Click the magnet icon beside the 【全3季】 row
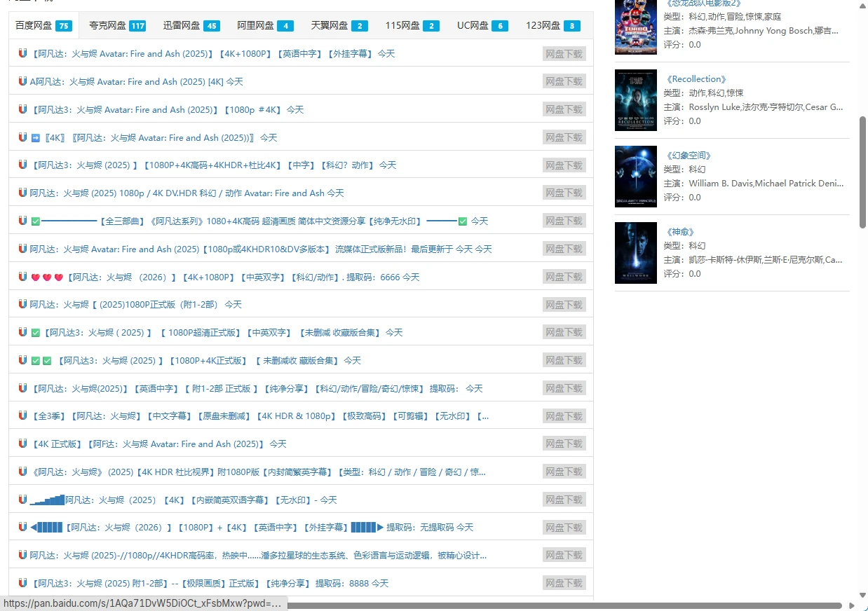 22,416
